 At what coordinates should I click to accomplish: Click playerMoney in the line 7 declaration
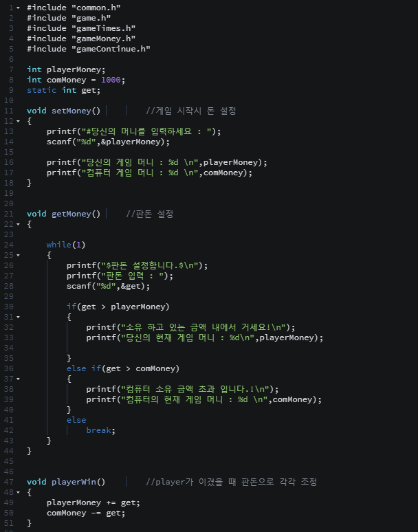pos(74,69)
